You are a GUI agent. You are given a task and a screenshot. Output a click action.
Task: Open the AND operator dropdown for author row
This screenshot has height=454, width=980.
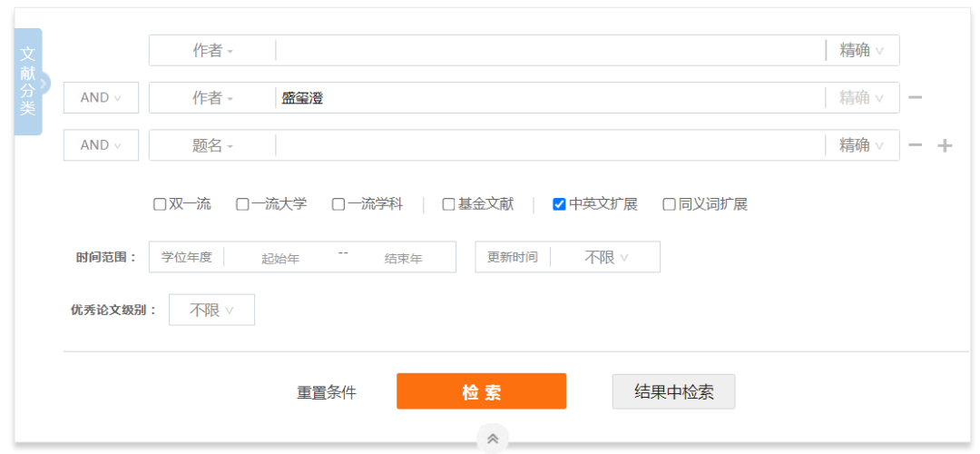click(101, 98)
